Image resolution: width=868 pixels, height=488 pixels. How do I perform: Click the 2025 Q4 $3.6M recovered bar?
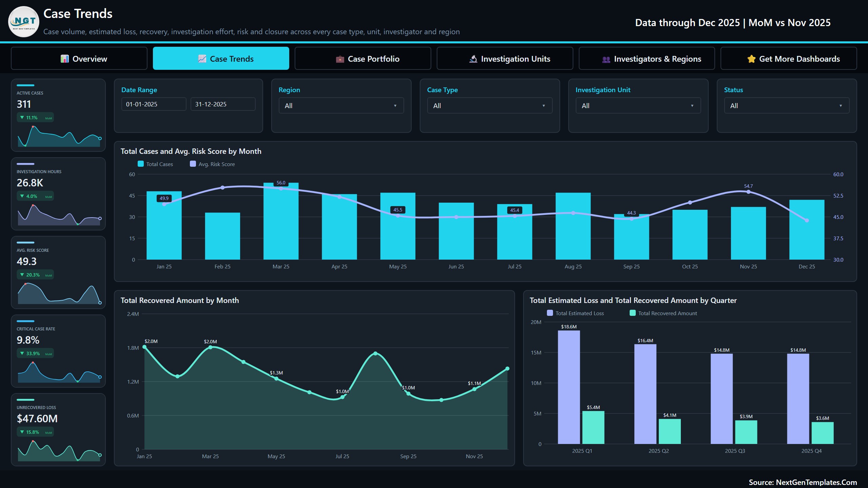pos(823,433)
